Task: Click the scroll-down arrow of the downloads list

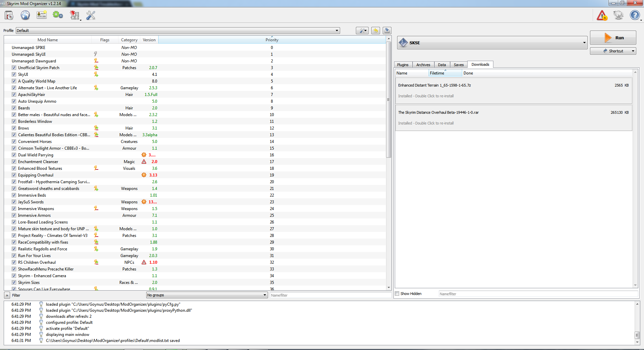Action: click(x=635, y=285)
